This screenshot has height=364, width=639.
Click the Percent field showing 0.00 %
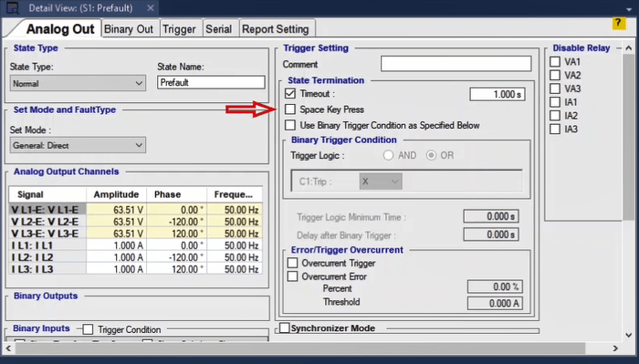pyautogui.click(x=495, y=286)
